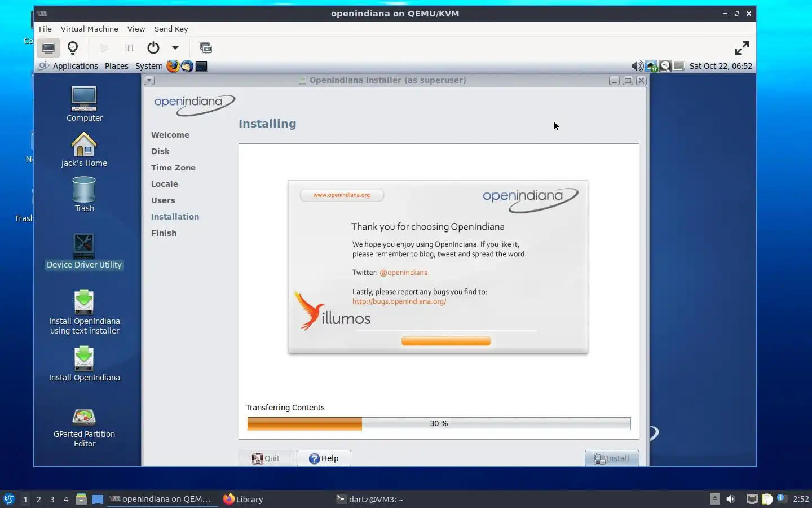812x508 pixels.
Task: Switch to workspace 4
Action: pyautogui.click(x=65, y=499)
